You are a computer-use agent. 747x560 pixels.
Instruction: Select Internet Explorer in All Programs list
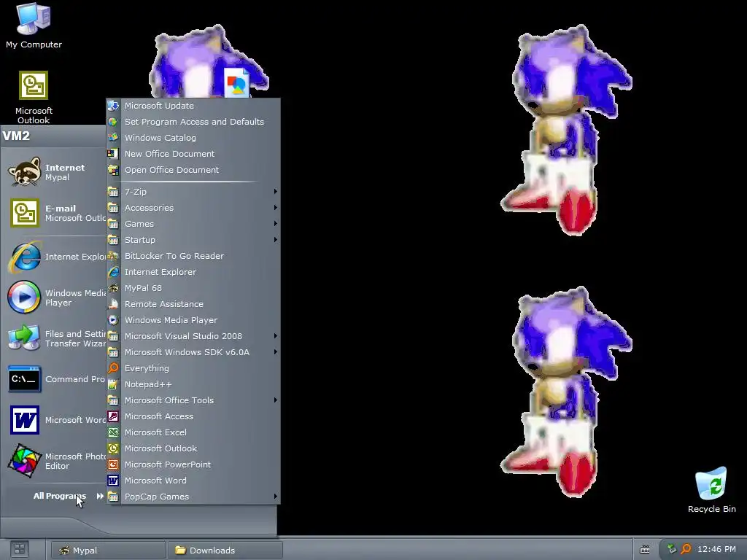(x=193, y=272)
